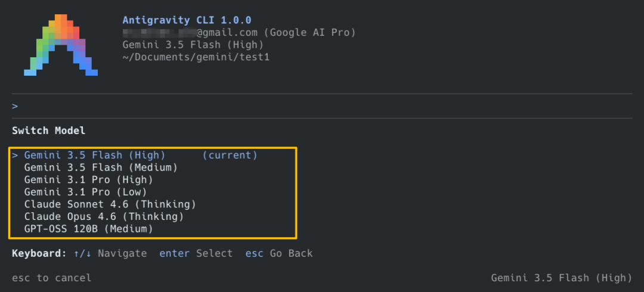Click the Switch Model heading

[48, 131]
